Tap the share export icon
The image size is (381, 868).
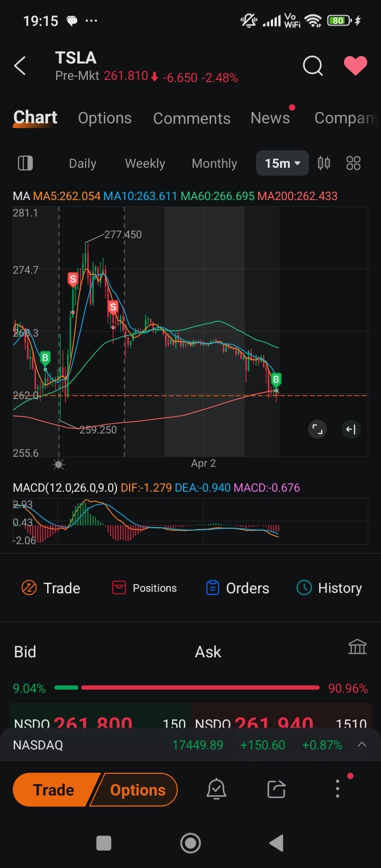tap(276, 789)
